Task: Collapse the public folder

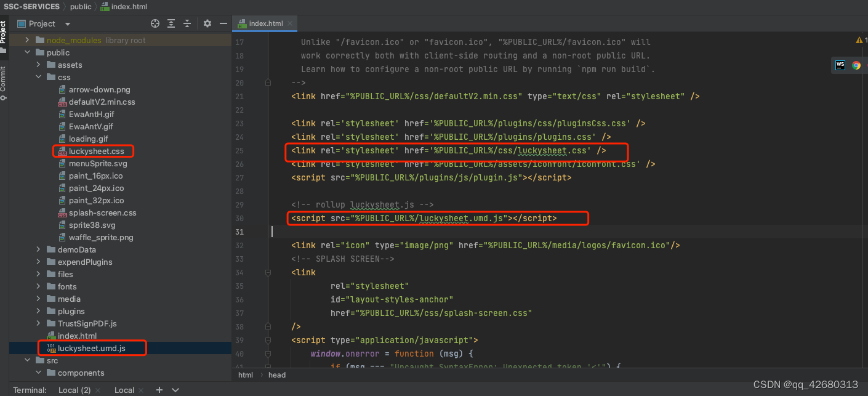Action: [x=26, y=52]
